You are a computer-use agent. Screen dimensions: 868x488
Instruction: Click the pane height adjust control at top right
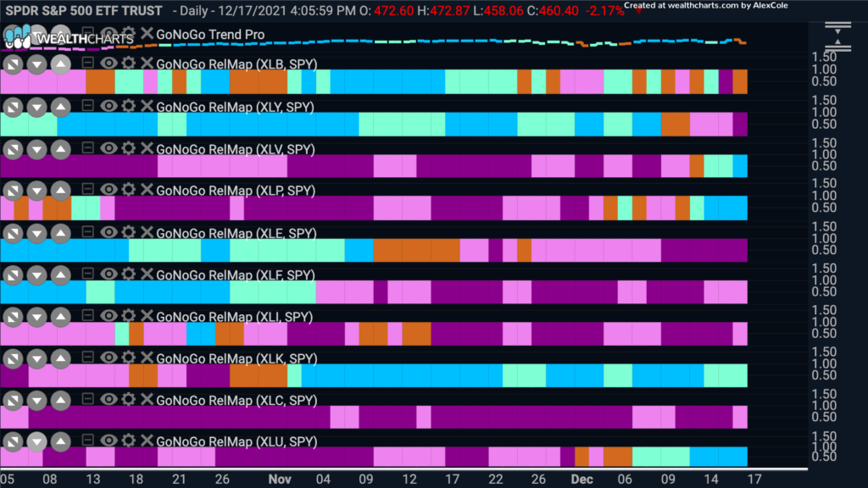click(837, 37)
